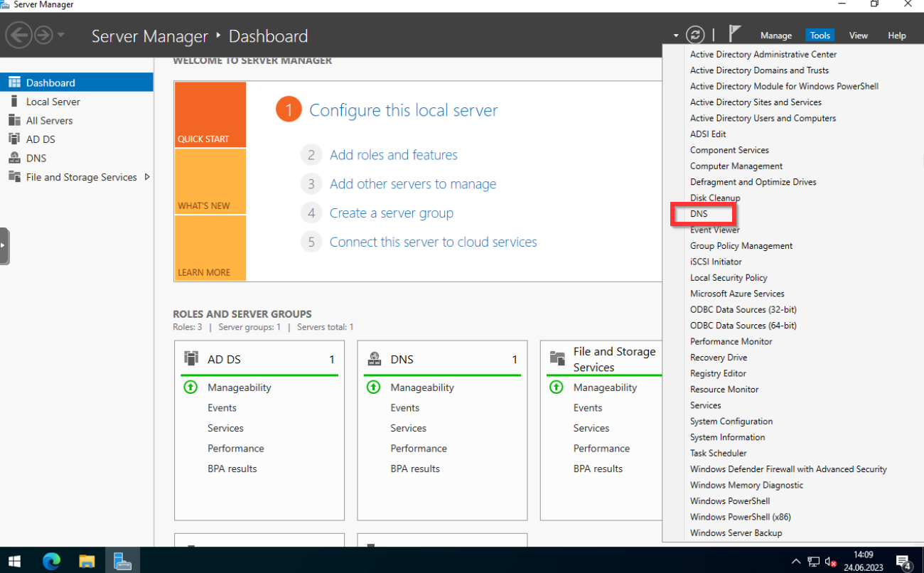Click Add roles and features link
This screenshot has height=573, width=924.
tap(394, 155)
